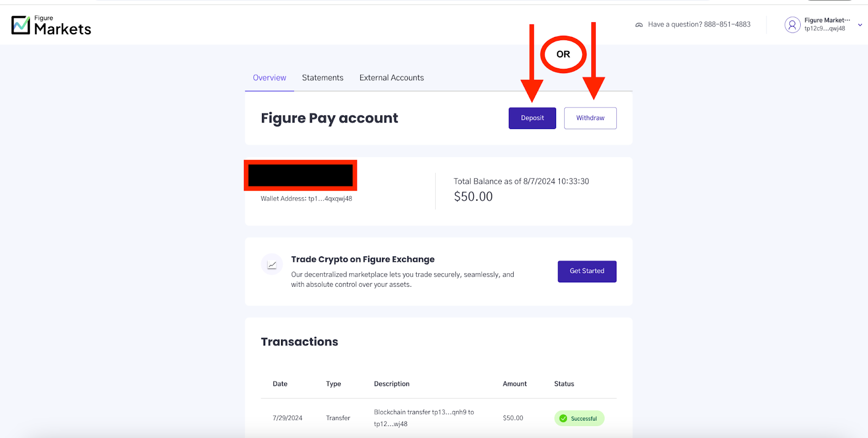The height and width of the screenshot is (438, 868).
Task: Click the chart icon beside Trade Crypto
Action: 272,265
